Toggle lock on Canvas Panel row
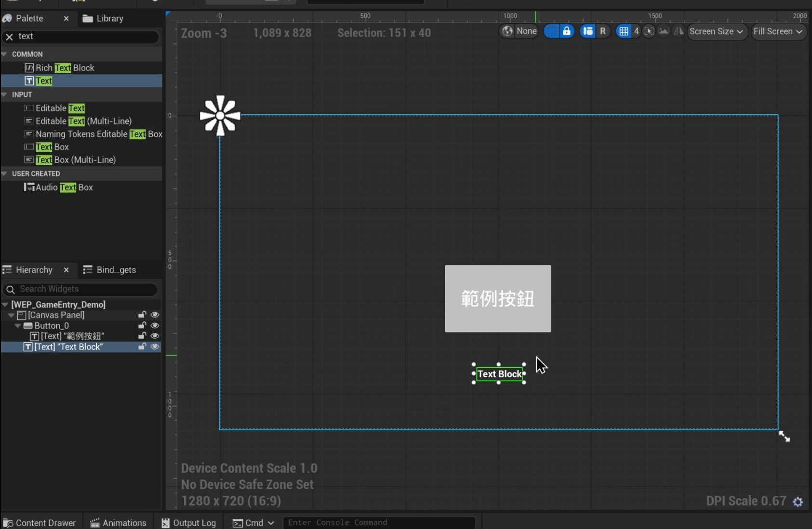The width and height of the screenshot is (812, 529). [142, 315]
